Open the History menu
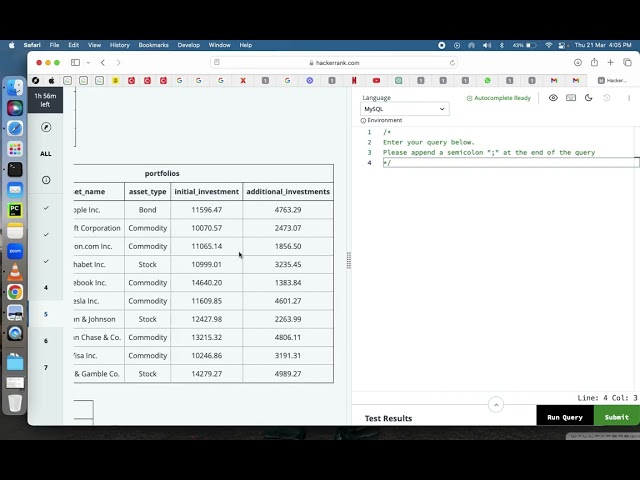The height and width of the screenshot is (480, 640). coord(120,45)
